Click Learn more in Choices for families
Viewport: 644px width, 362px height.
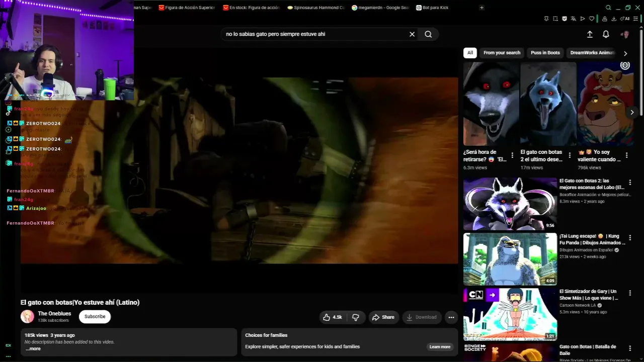point(440,347)
